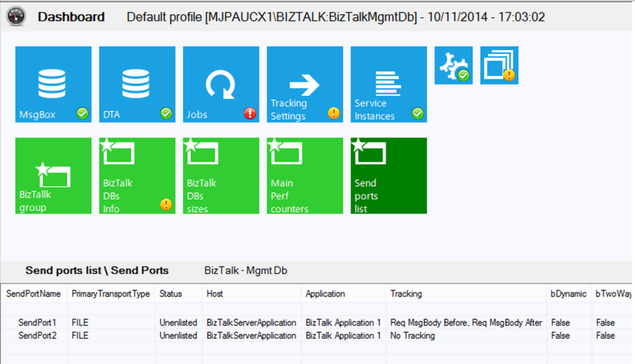
Task: Click bTwoWay False value for SendPort1
Action: pos(605,322)
